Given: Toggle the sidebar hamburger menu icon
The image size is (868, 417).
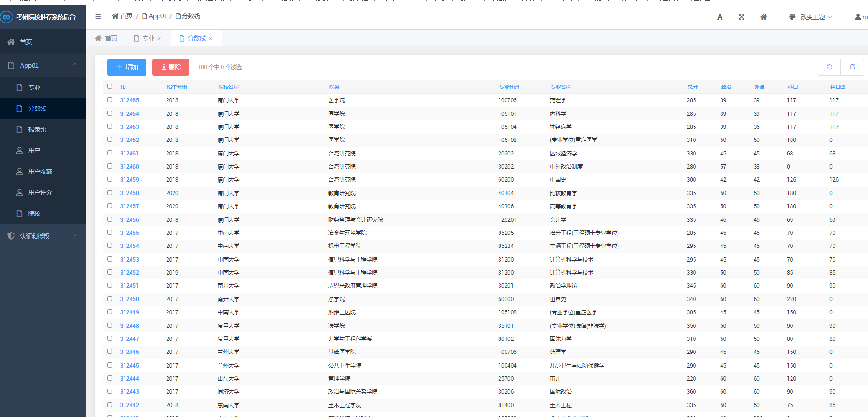Looking at the screenshot, I should 98,17.
